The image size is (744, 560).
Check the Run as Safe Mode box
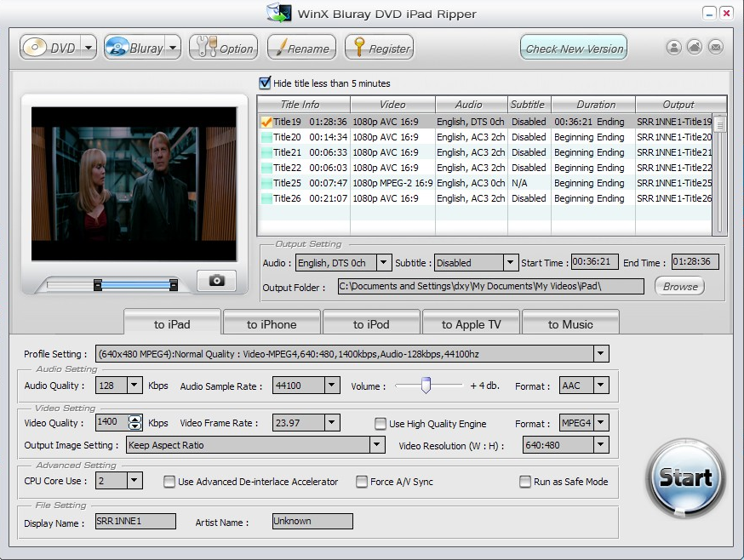coord(525,482)
